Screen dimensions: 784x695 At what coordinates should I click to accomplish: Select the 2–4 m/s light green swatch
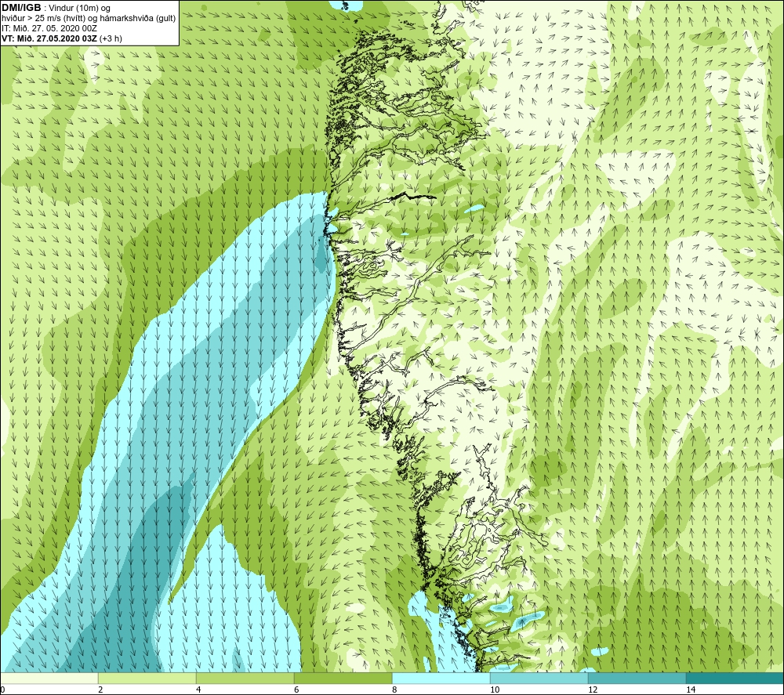(x=147, y=678)
